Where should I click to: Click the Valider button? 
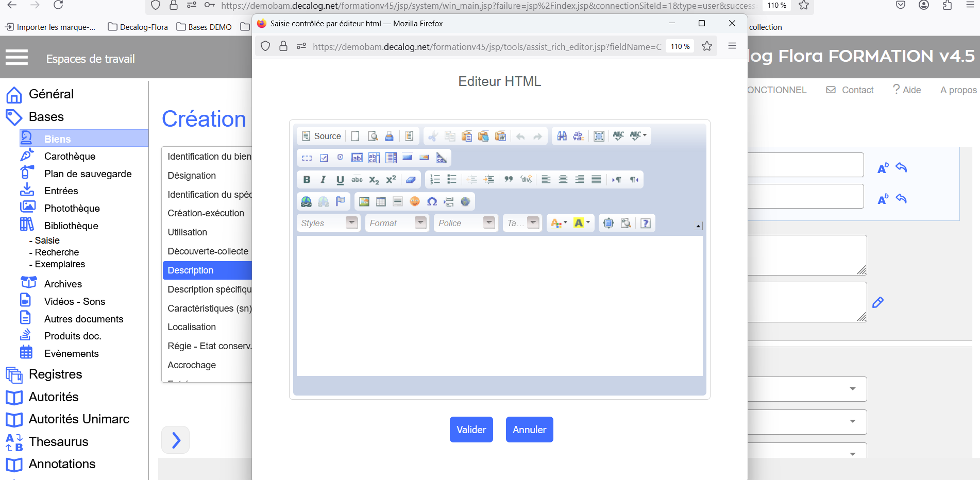pos(471,430)
